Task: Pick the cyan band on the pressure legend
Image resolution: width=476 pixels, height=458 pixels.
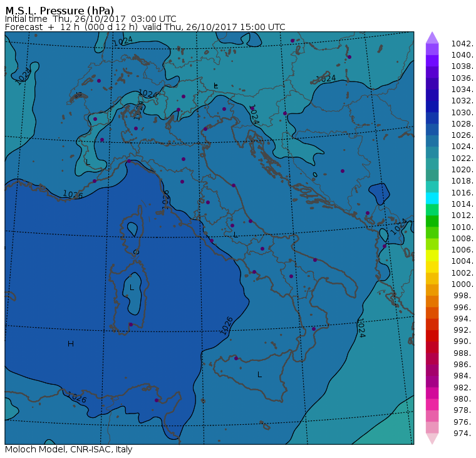Action: pyautogui.click(x=432, y=199)
